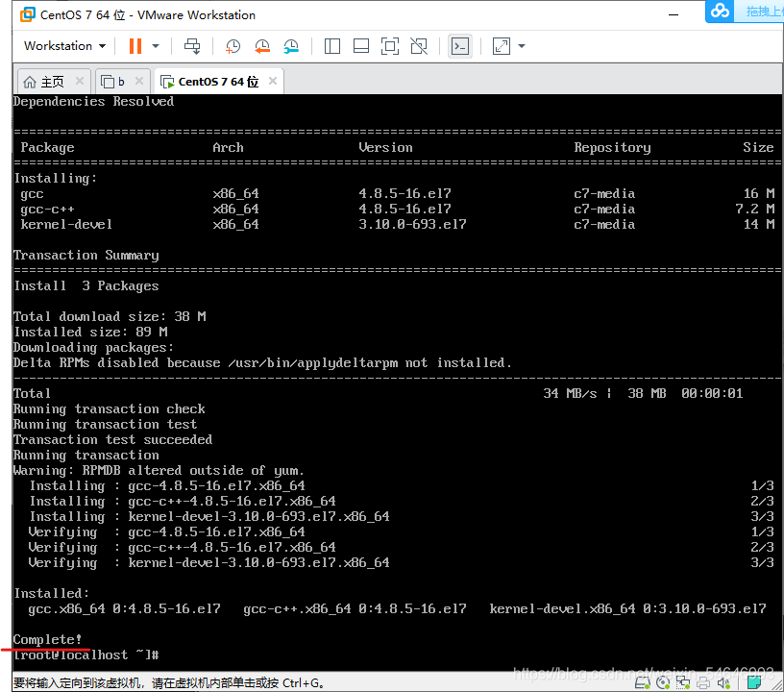784x692 pixels.
Task: Click the printer status icon
Action: click(x=703, y=682)
